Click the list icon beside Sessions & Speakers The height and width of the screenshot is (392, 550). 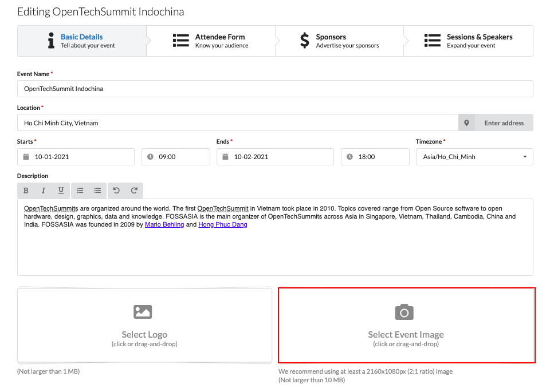tap(433, 40)
